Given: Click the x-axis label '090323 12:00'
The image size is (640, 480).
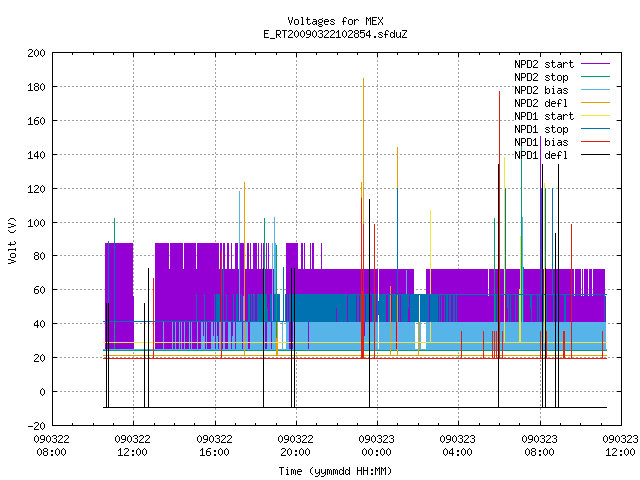Looking at the screenshot, I should [620, 446].
